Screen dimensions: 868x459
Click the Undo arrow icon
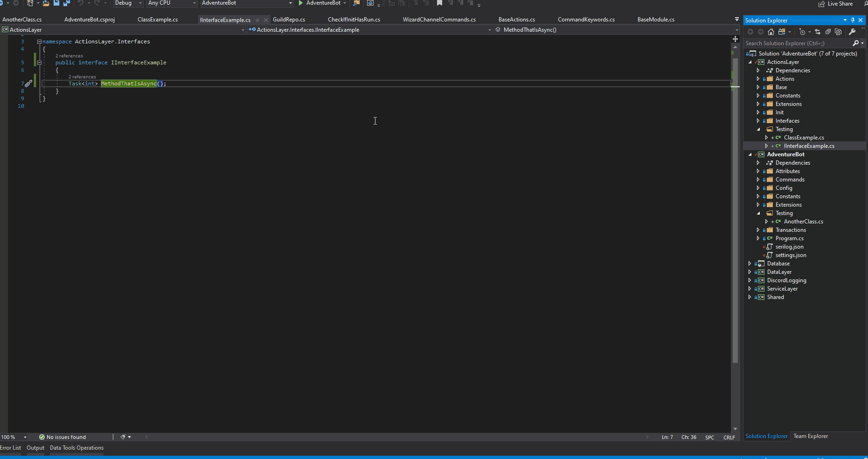80,3
